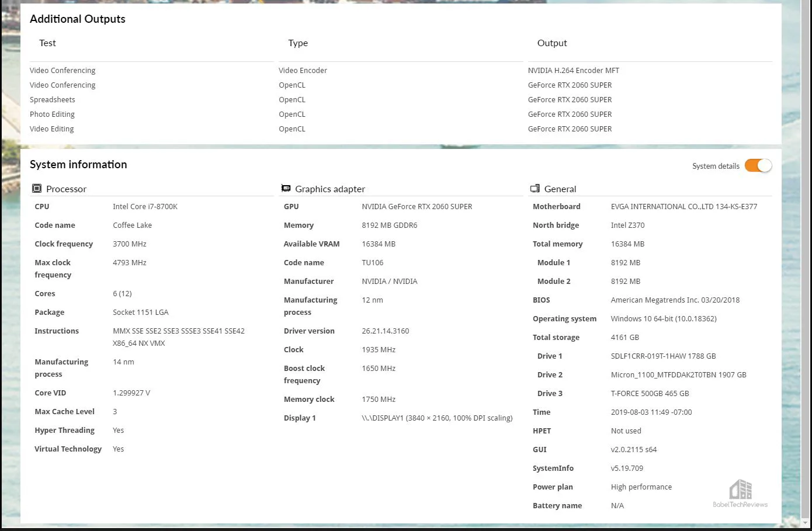Click the T-FORCE 500GB Drive 3 value
Image resolution: width=812 pixels, height=531 pixels.
pyautogui.click(x=650, y=394)
